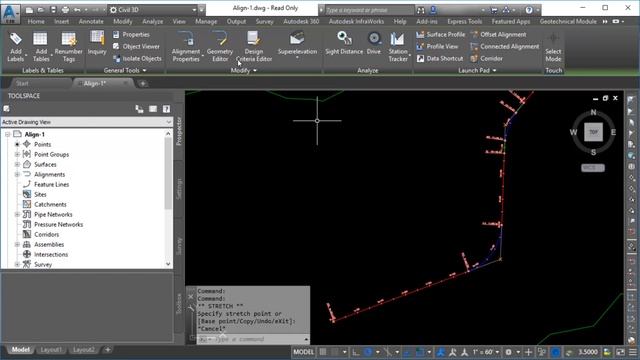This screenshot has height=360, width=640.
Task: Expand Alignments node
Action: 17,174
